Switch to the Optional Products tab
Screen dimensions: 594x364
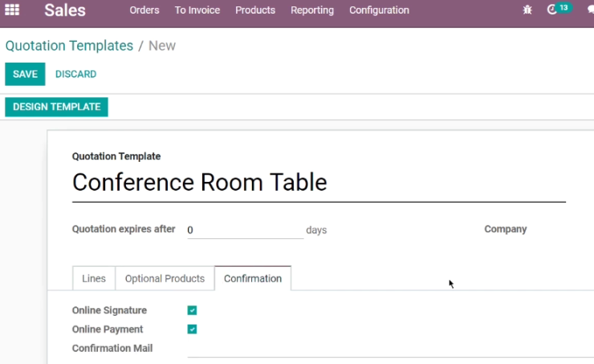(165, 278)
